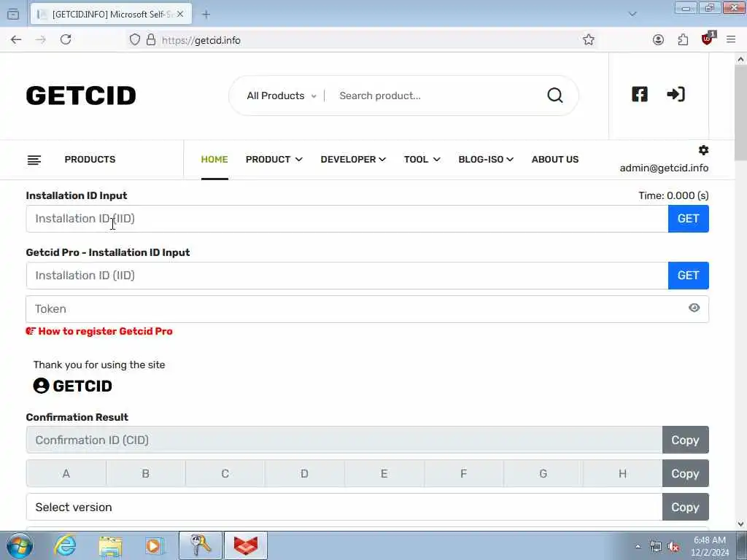Open the Windows Start button
Image resolution: width=747 pixels, height=560 pixels.
click(x=20, y=545)
